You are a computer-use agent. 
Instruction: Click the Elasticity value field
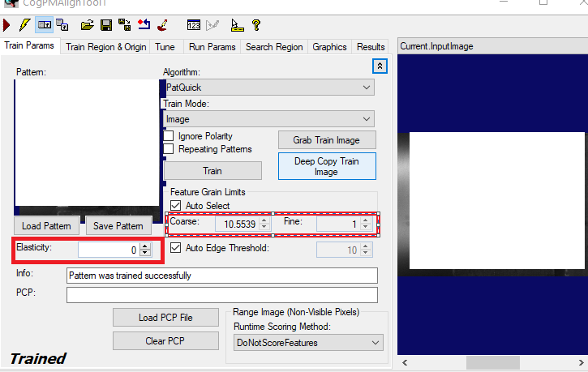pos(109,250)
